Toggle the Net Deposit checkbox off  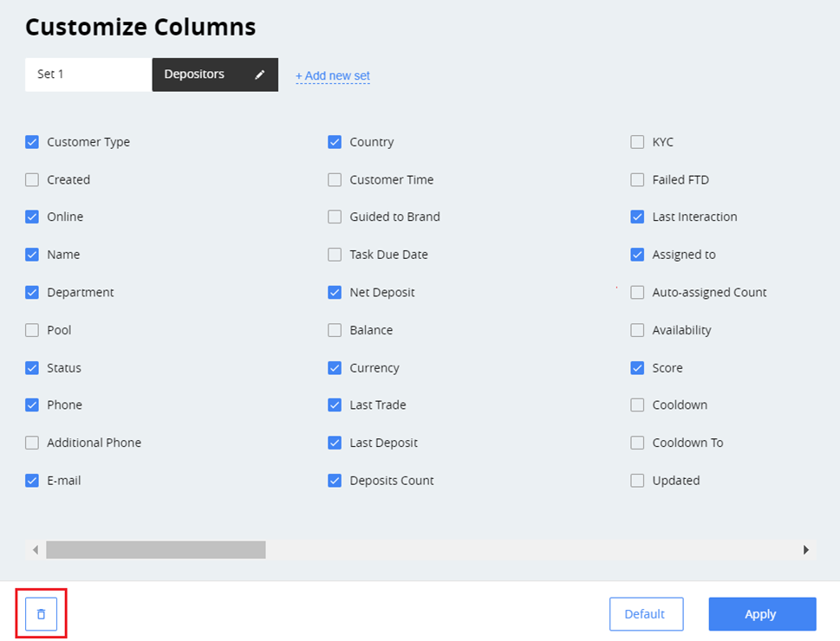pyautogui.click(x=335, y=293)
